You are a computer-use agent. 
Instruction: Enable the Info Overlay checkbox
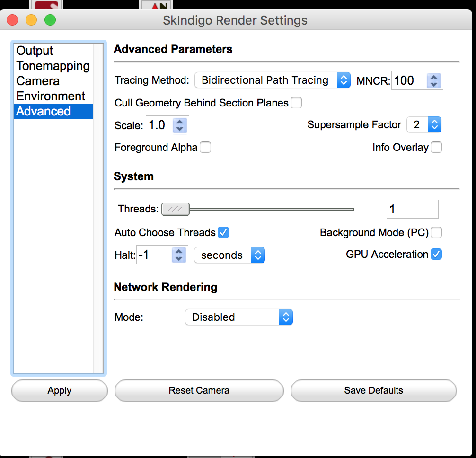click(436, 148)
